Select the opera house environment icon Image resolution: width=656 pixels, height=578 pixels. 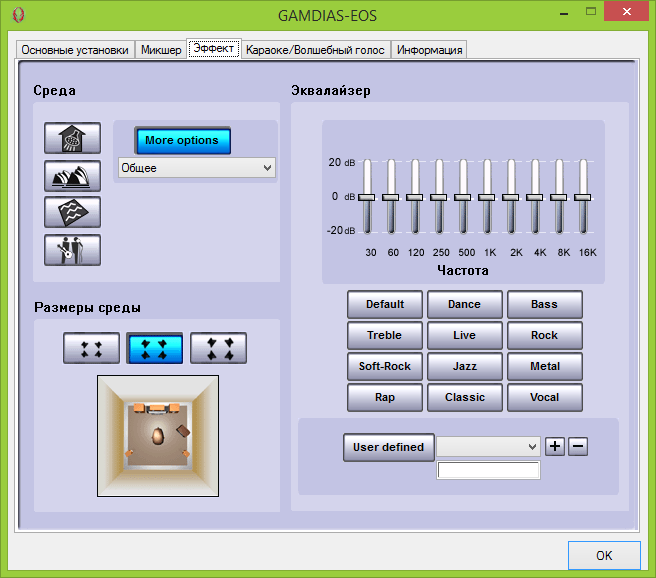[72, 176]
